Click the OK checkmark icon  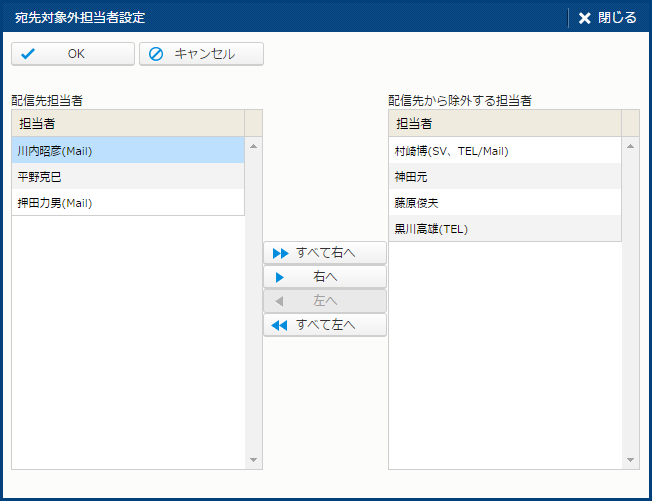pos(28,54)
